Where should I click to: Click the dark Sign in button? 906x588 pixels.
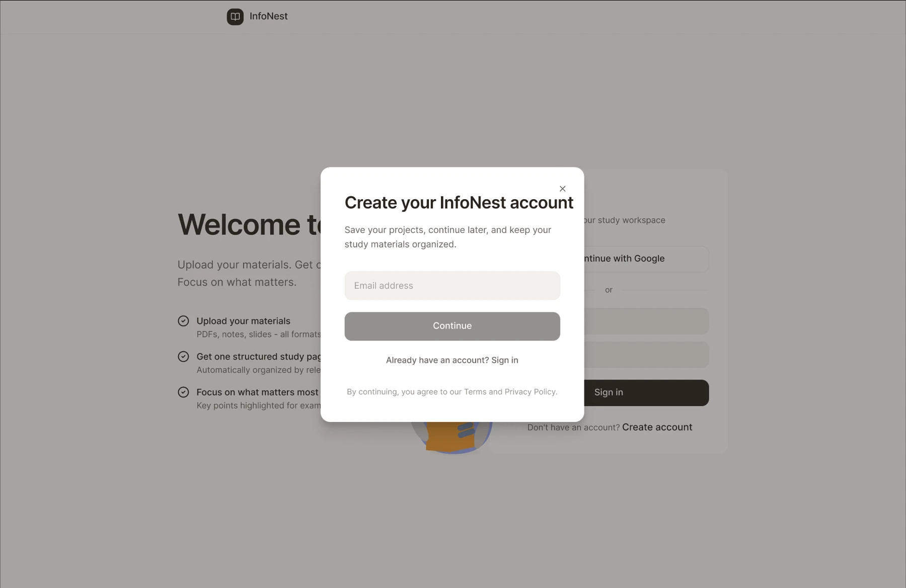pos(646,392)
